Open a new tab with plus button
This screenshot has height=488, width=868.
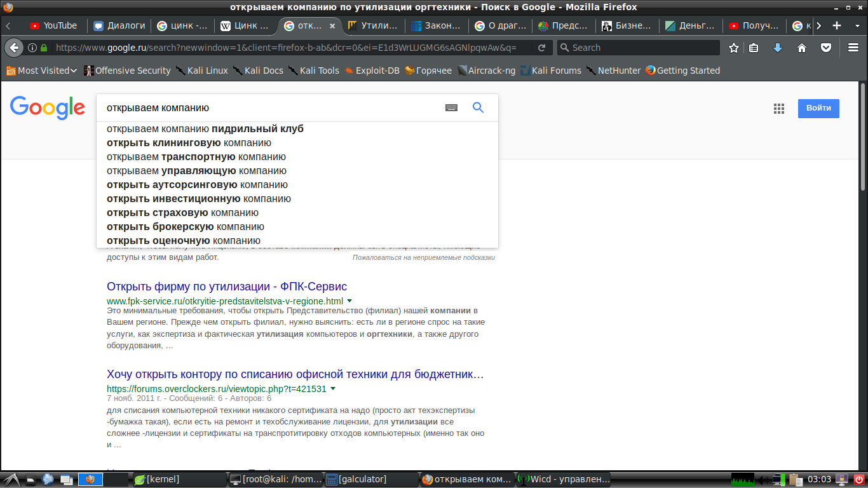(x=837, y=25)
